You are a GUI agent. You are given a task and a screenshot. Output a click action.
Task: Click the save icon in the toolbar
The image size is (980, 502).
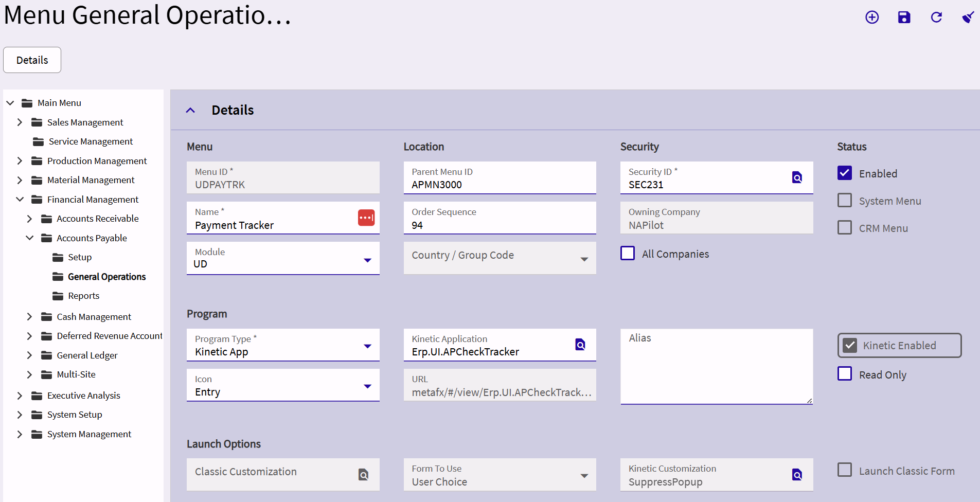[904, 17]
